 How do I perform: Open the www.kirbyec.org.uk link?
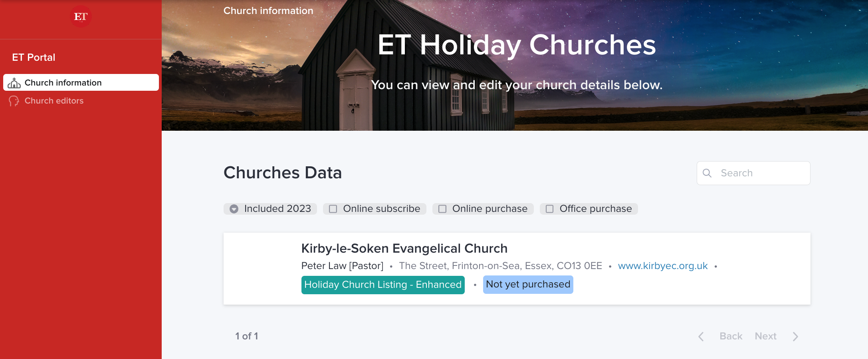click(662, 266)
